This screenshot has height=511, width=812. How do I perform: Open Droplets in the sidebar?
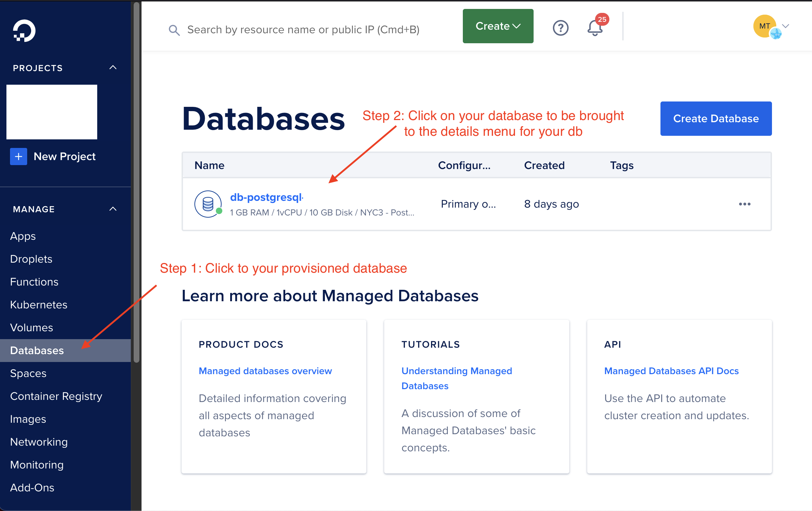coord(31,259)
